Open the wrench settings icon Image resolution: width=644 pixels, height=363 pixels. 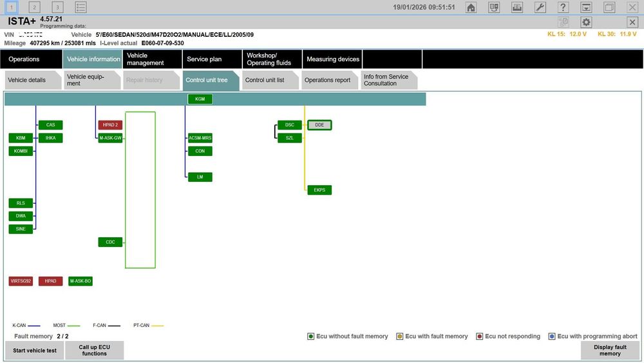pos(540,7)
